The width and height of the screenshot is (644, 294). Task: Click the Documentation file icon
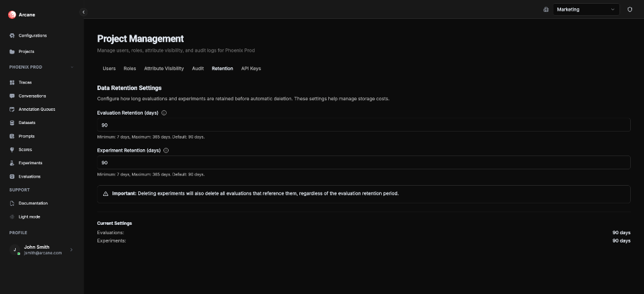click(12, 203)
